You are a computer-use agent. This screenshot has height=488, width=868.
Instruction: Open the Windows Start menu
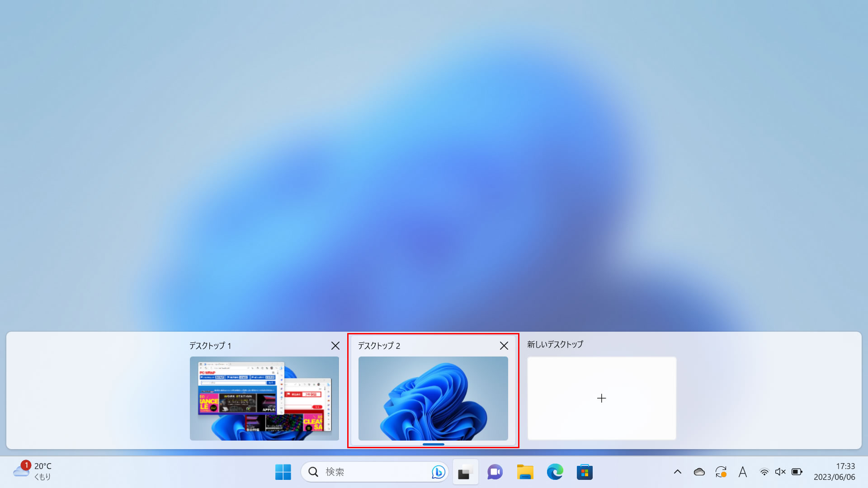pyautogui.click(x=283, y=472)
